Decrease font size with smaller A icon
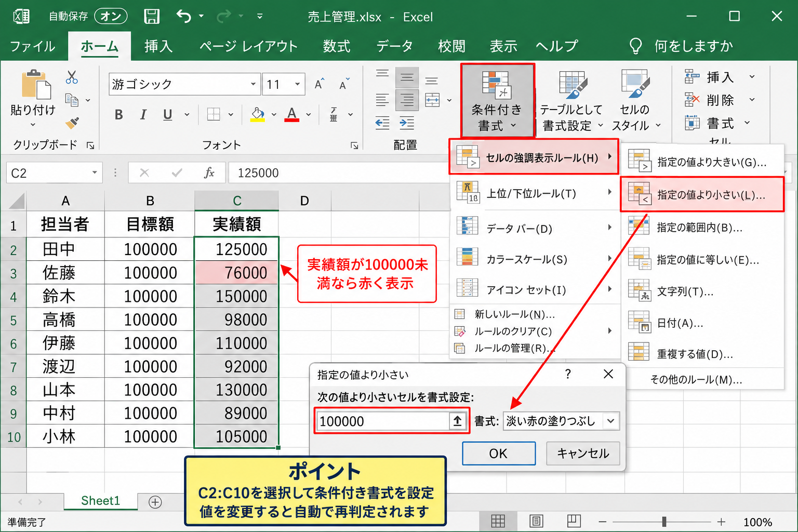Viewport: 798px width, 532px height. [344, 84]
